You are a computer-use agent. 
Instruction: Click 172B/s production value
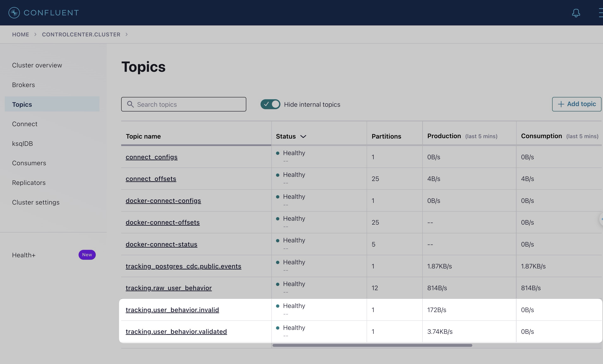coord(437,310)
